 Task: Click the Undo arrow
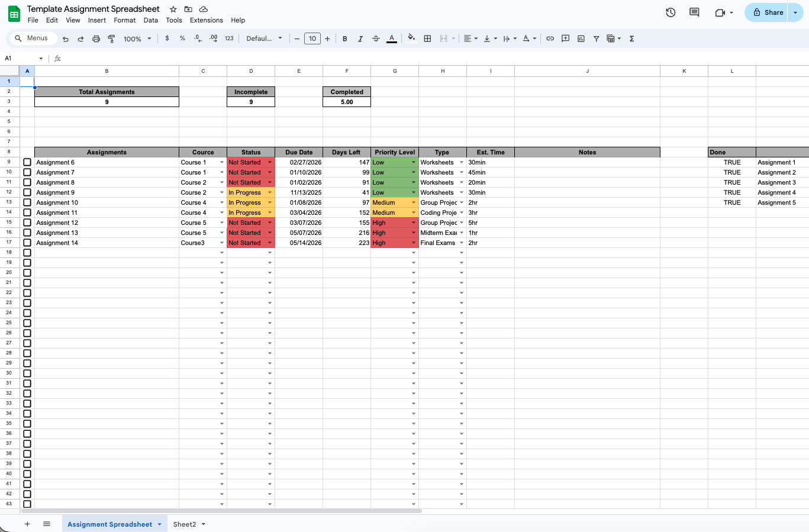click(x=66, y=38)
